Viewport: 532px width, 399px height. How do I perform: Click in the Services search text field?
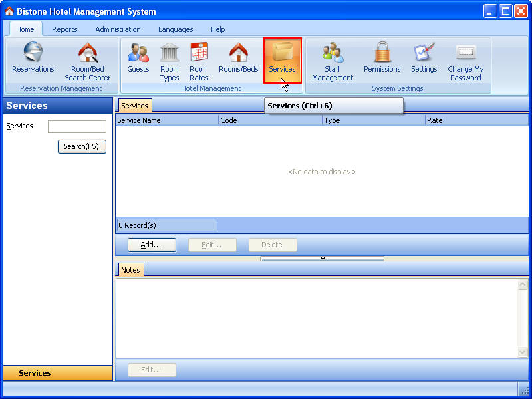click(x=76, y=126)
